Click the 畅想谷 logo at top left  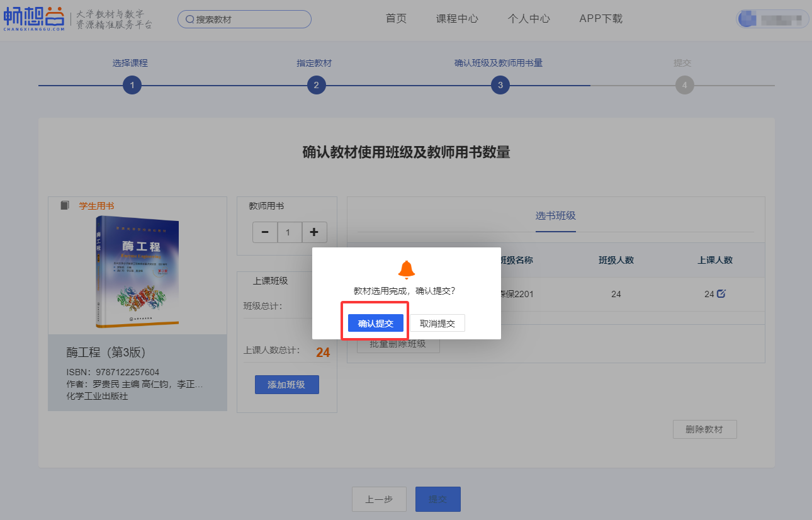pyautogui.click(x=34, y=19)
